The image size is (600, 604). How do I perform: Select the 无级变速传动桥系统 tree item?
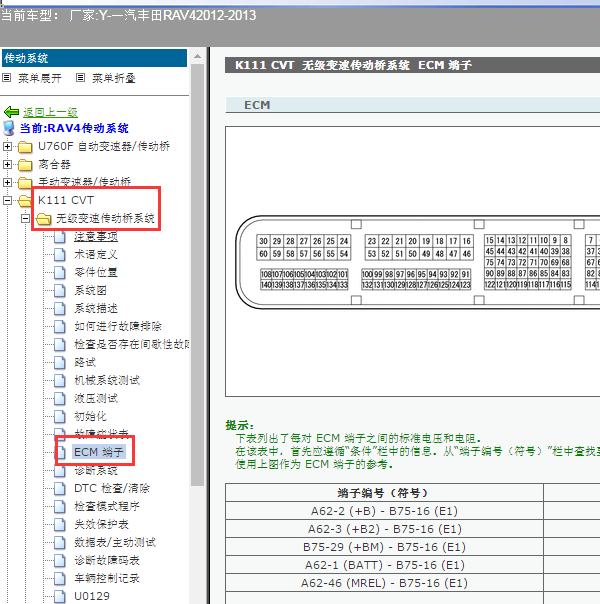(105, 218)
